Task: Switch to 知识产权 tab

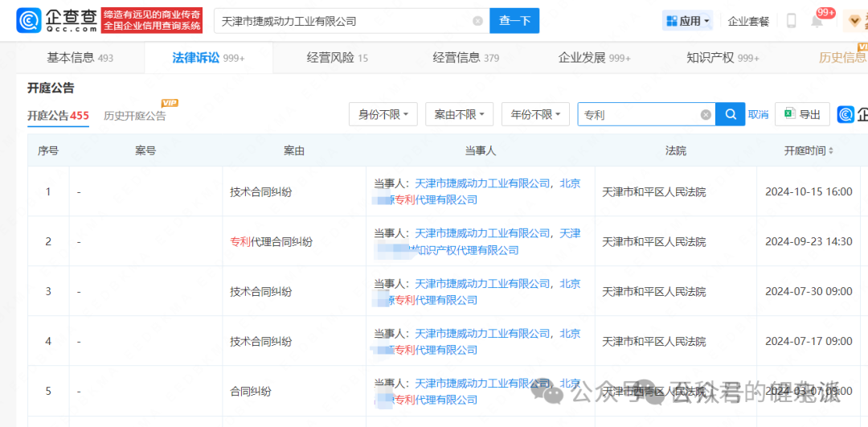Action: [723, 58]
